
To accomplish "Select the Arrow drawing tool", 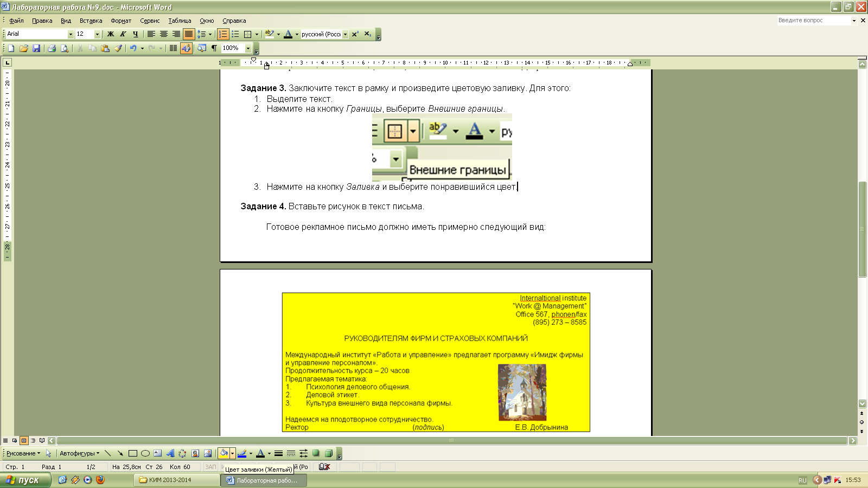I will [120, 453].
